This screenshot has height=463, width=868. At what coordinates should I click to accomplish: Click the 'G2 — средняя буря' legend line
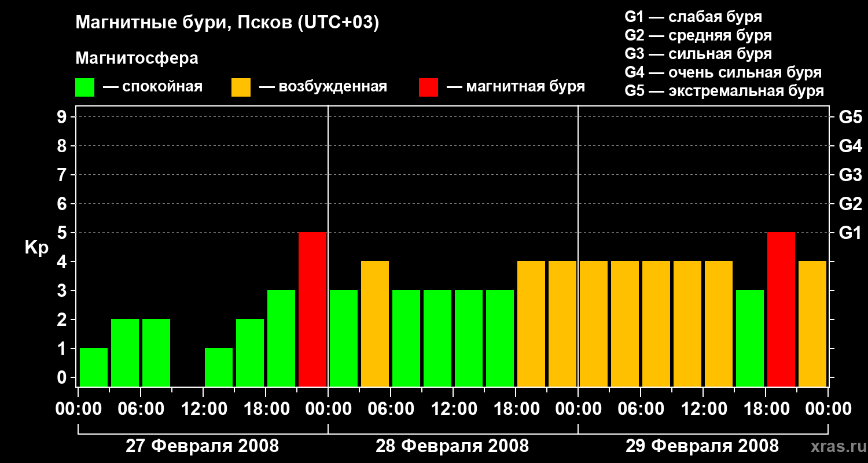pos(698,35)
